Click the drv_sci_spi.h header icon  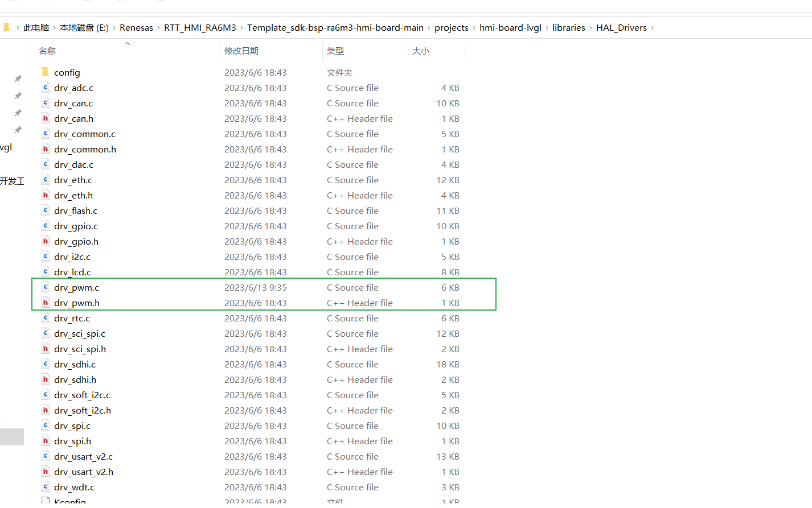[x=46, y=348]
